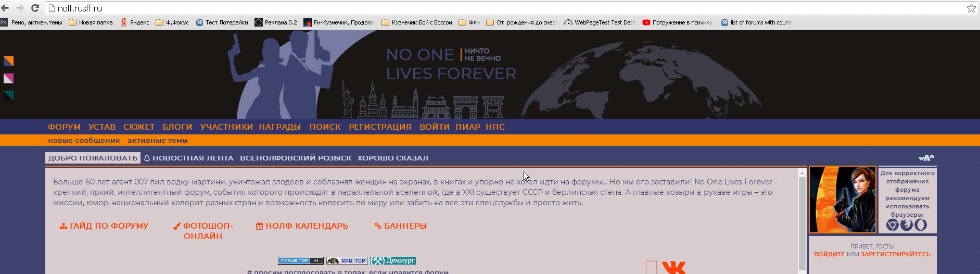This screenshot has width=980, height=274.
Task: Open the ПОИСК menu item
Action: tap(325, 127)
